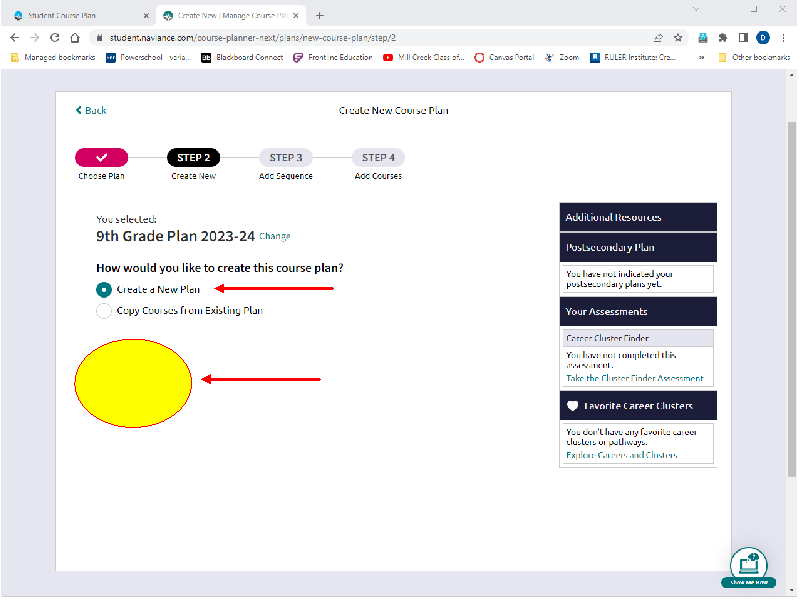Click the site lock icon

coord(99,38)
